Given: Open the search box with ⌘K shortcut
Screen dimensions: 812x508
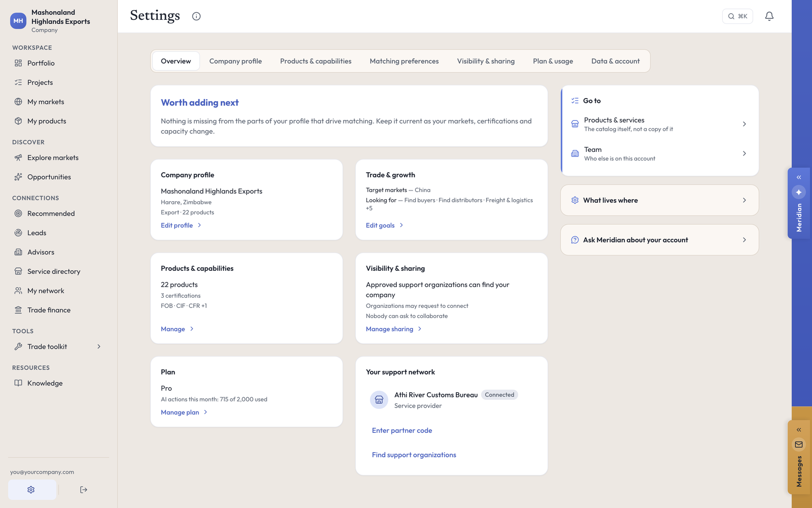Looking at the screenshot, I should click(737, 16).
